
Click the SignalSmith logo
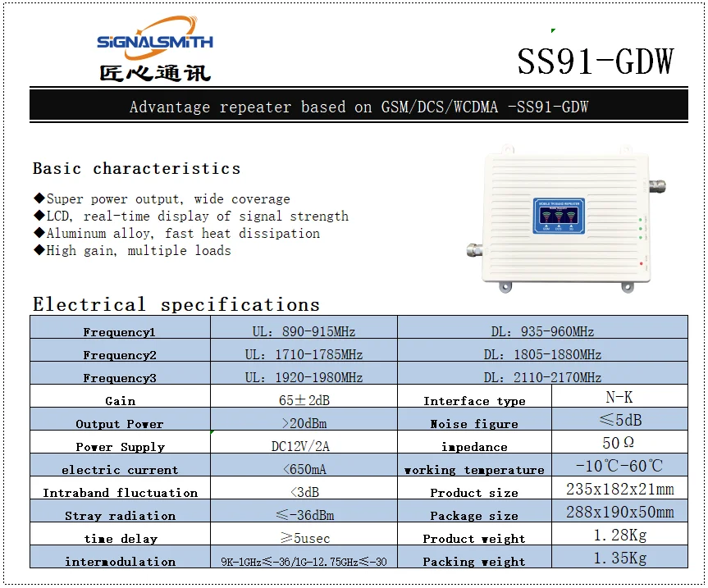click(155, 48)
